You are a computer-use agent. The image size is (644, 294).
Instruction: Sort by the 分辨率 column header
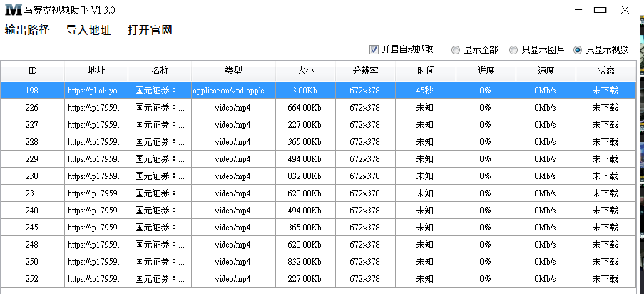click(x=366, y=71)
